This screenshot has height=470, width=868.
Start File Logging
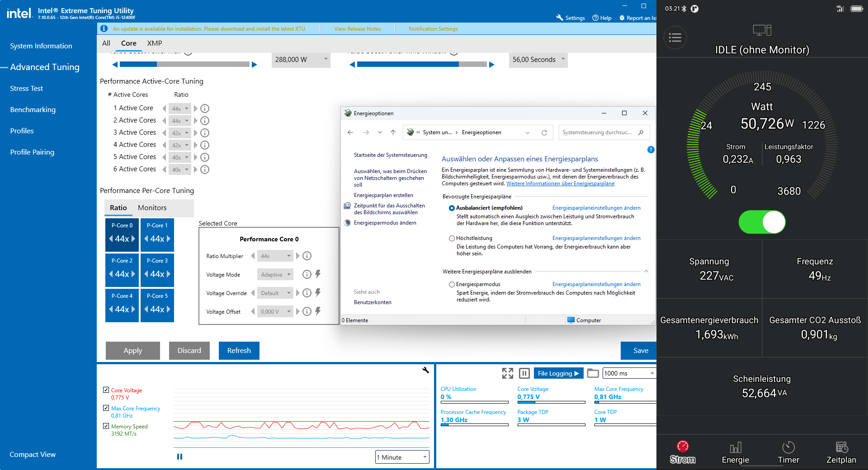click(558, 373)
